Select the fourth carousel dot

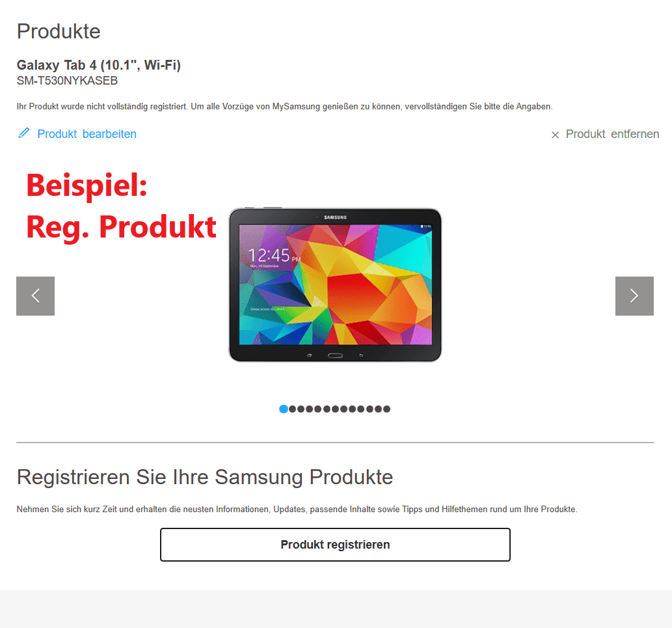310,409
